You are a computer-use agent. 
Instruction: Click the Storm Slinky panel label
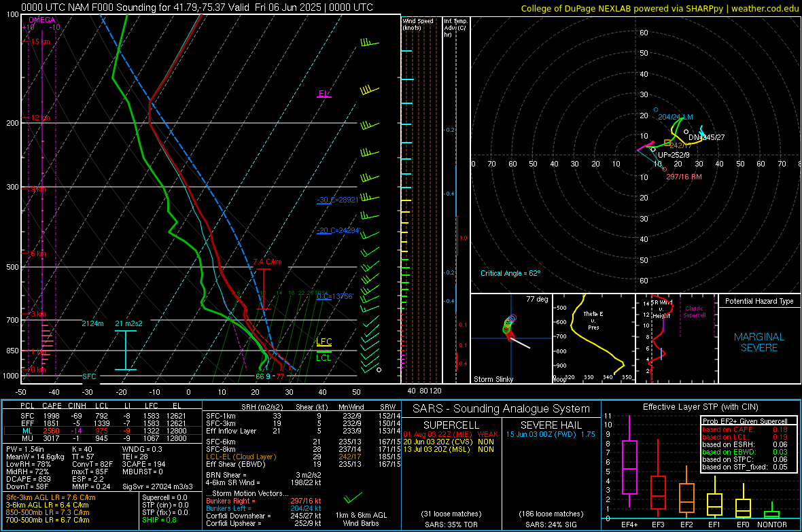493,379
